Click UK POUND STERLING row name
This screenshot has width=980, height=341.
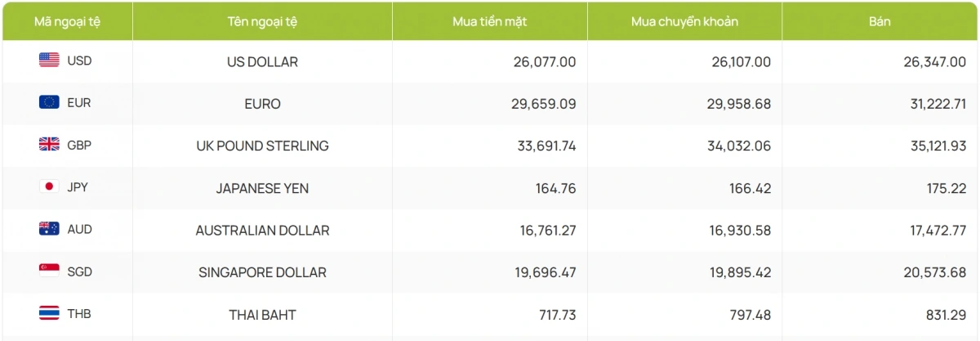262,146
